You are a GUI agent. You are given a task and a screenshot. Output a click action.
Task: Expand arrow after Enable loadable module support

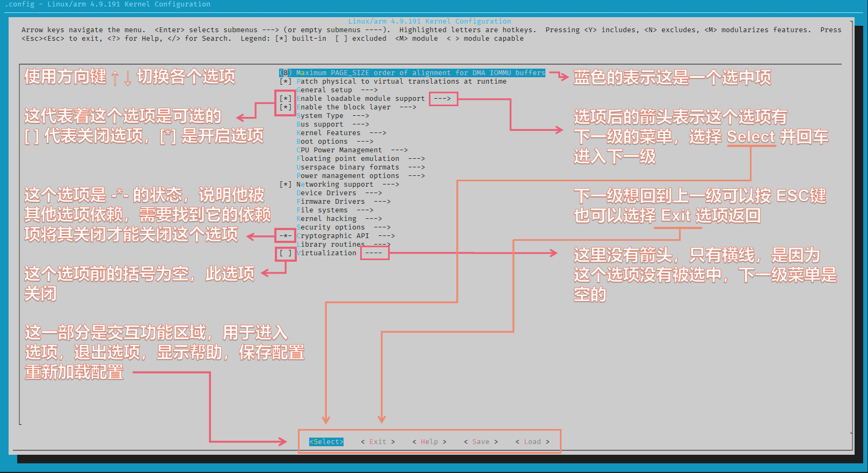coord(442,99)
